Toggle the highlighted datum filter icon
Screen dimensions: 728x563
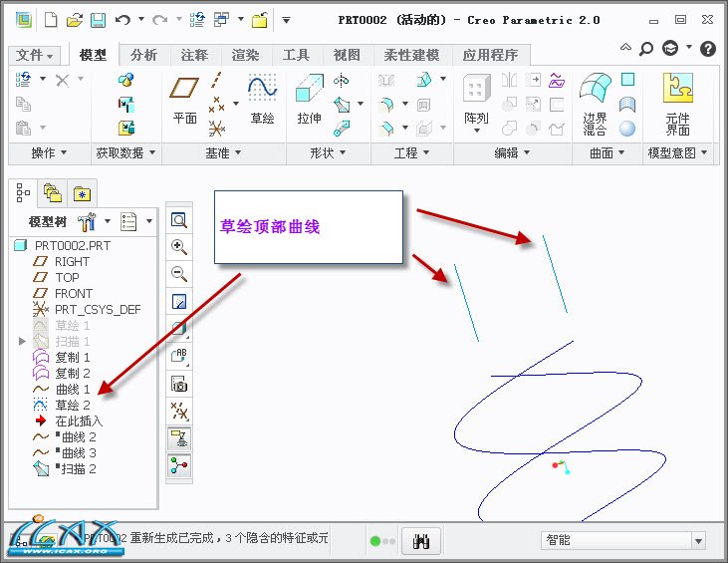coord(179,438)
